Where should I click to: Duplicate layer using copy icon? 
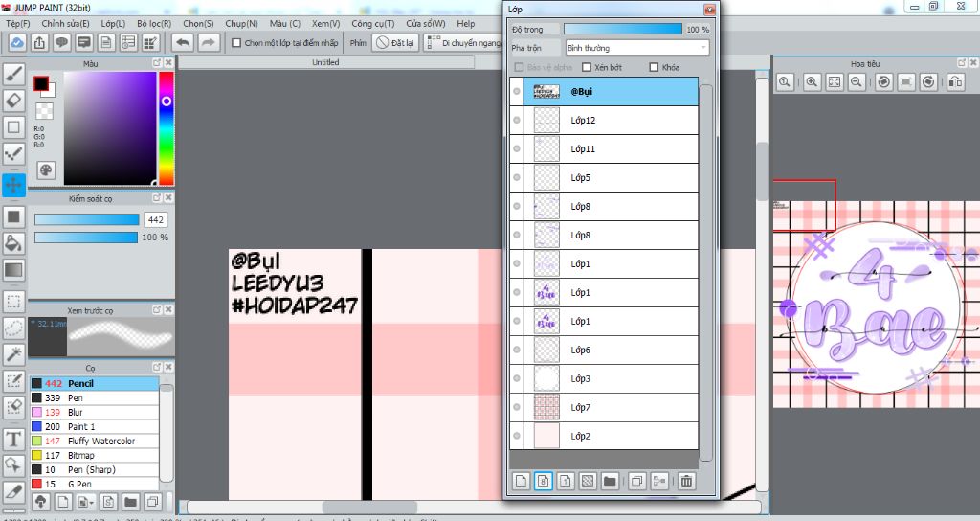(636, 481)
